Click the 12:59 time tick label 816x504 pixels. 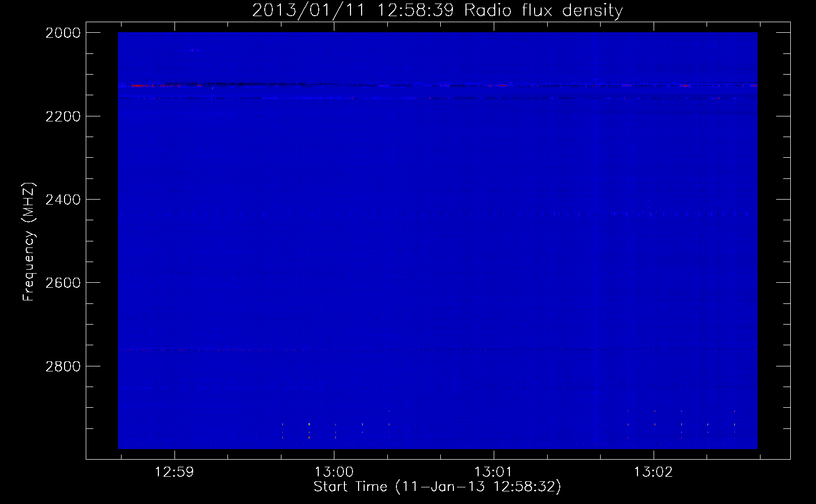click(174, 472)
